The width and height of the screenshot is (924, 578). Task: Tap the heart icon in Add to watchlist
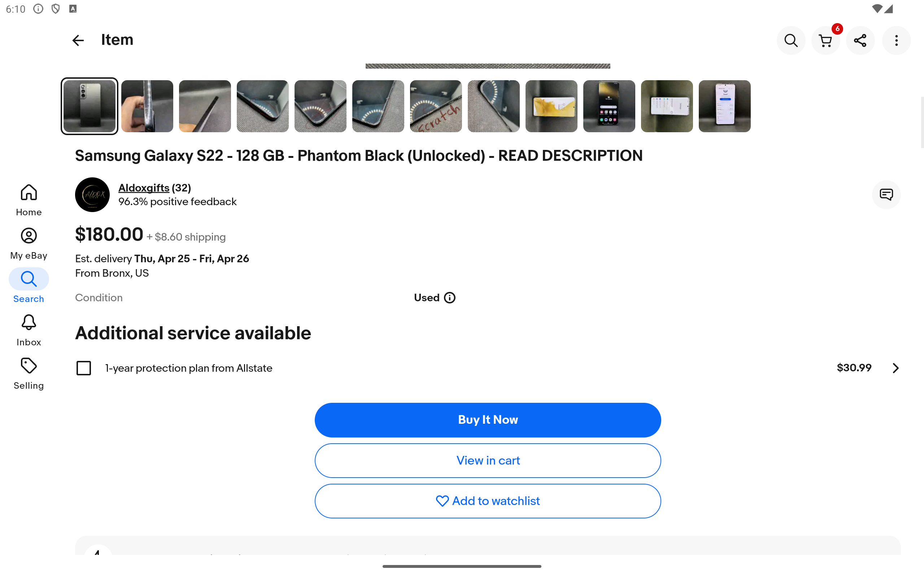[442, 501]
